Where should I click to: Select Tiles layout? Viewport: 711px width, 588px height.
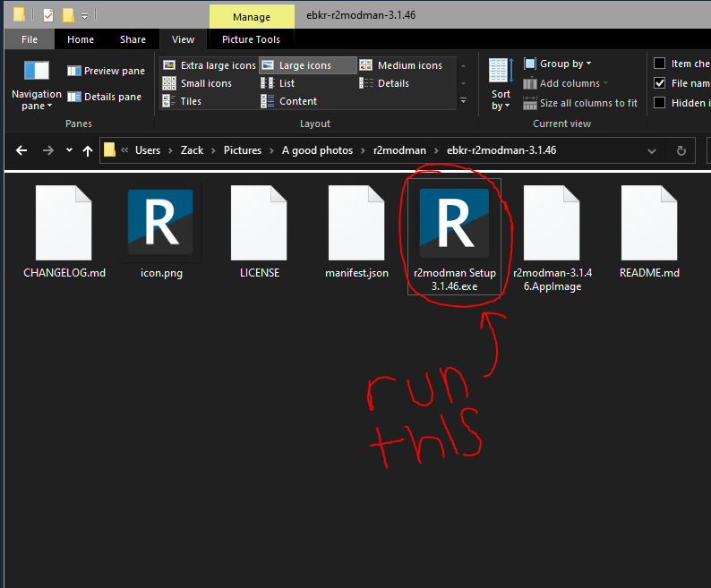pyautogui.click(x=182, y=101)
